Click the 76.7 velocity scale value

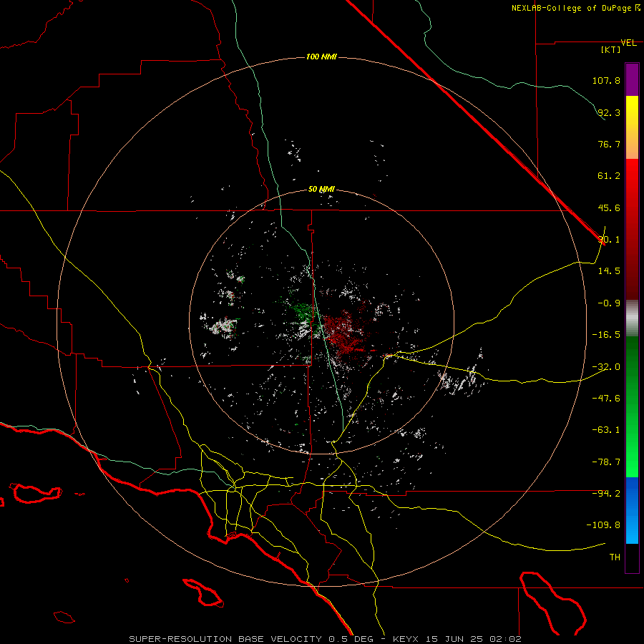click(609, 144)
